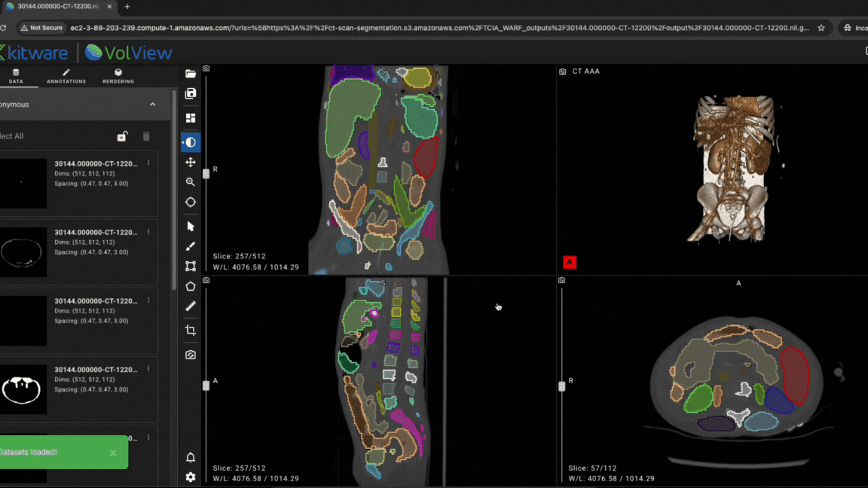Open options menu of first dataset card
868x488 pixels.
pyautogui.click(x=148, y=163)
